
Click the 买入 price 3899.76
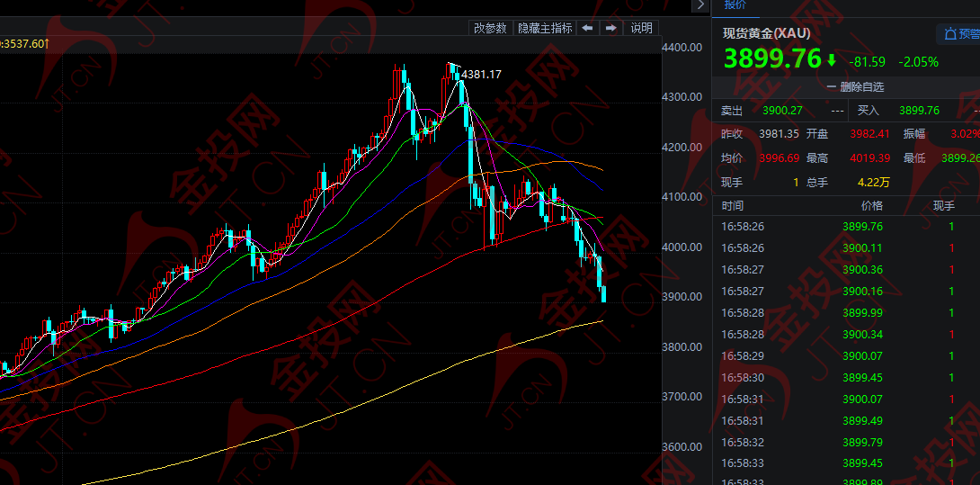[919, 111]
